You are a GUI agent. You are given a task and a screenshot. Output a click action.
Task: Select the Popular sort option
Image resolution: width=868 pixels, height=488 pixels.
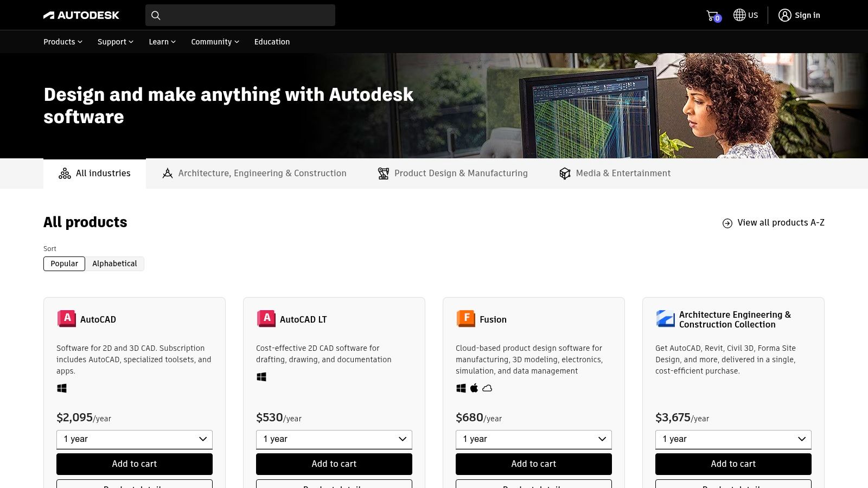[64, 264]
